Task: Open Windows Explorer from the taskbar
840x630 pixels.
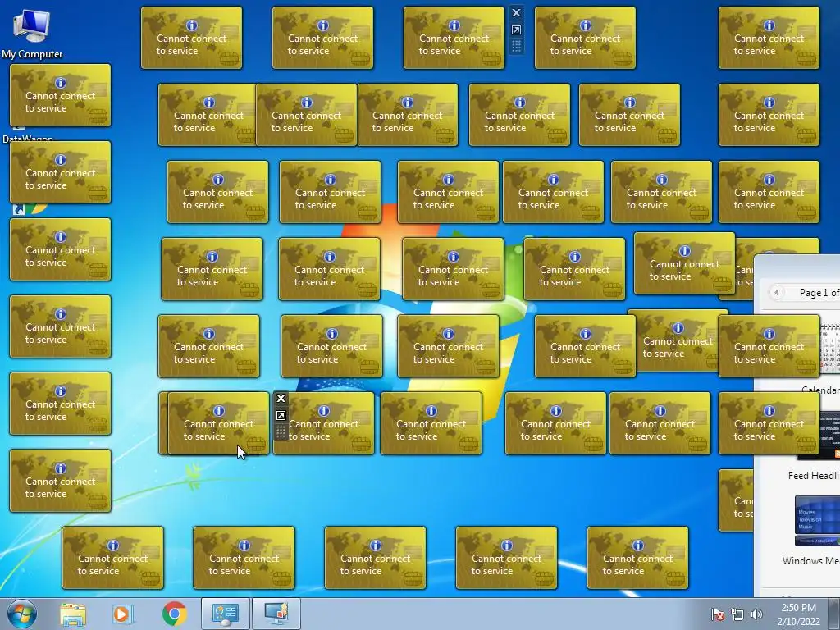Action: coord(73,614)
